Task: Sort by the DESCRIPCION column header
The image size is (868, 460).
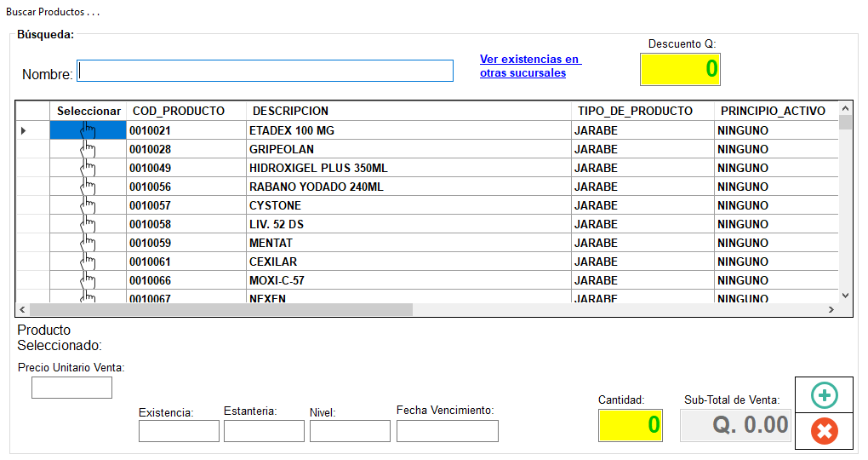Action: (x=290, y=111)
